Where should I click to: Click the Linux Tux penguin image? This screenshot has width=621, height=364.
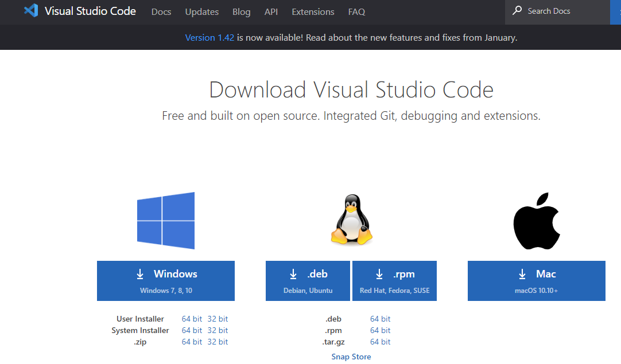(x=352, y=220)
